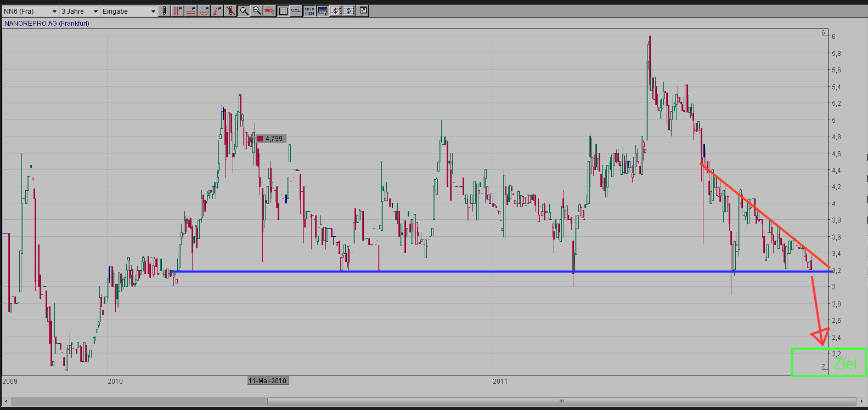Click the zoom out magnifier icon

tap(256, 11)
